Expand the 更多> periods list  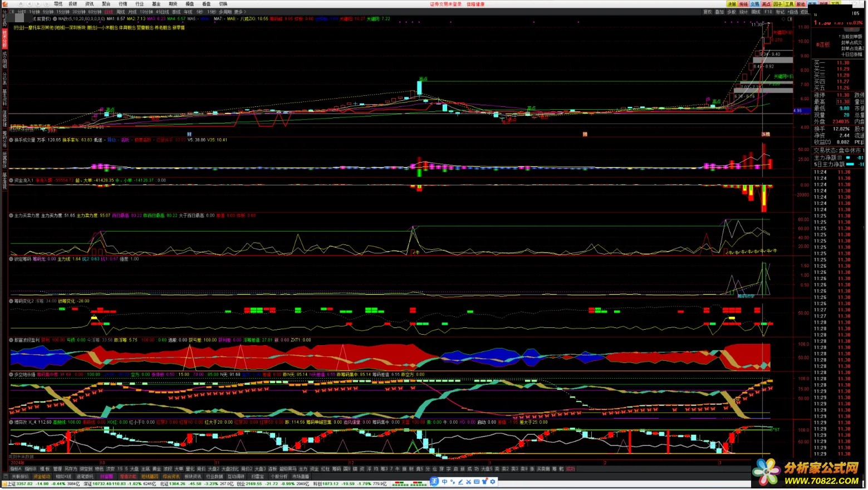pos(240,12)
